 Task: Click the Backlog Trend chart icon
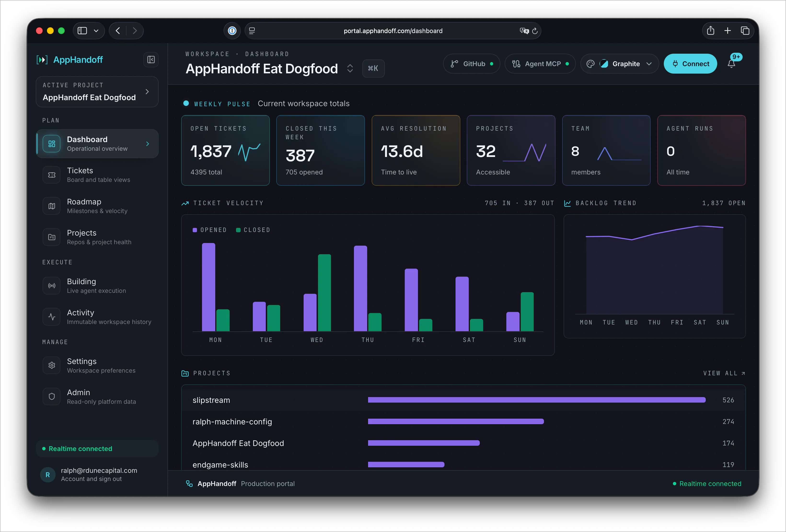pyautogui.click(x=567, y=203)
